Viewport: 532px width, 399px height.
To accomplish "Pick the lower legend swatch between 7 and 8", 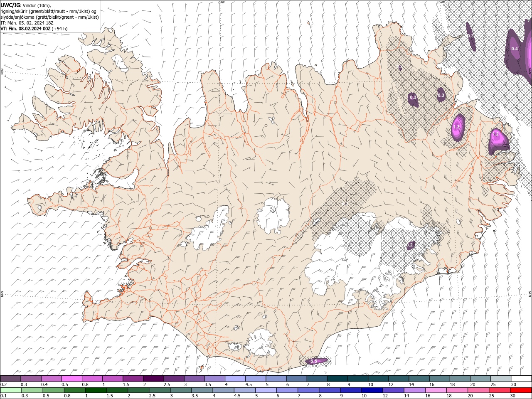I will click(308, 390).
